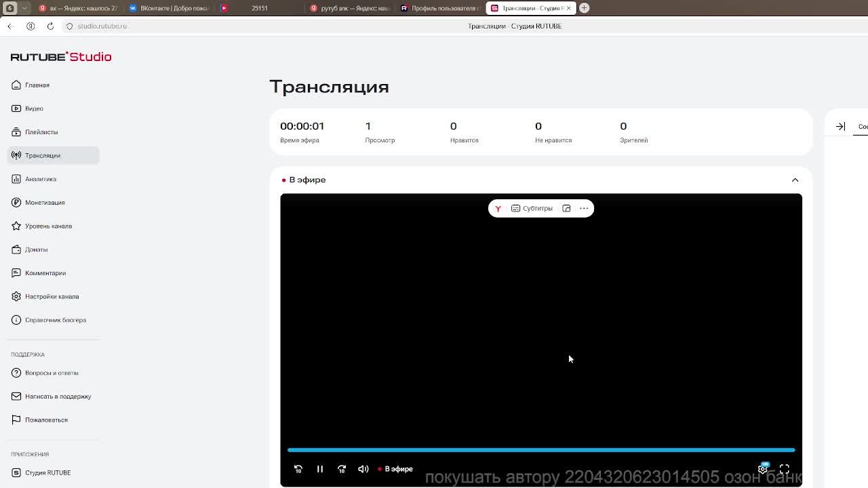This screenshot has width=868, height=488.
Task: Collapse the right chat panel arrow
Action: pyautogui.click(x=840, y=127)
